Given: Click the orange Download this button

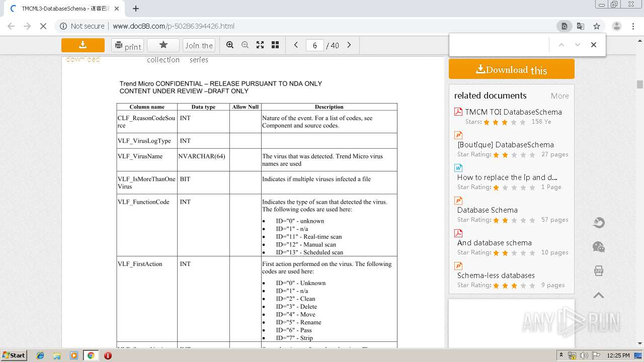Looking at the screenshot, I should click(511, 69).
